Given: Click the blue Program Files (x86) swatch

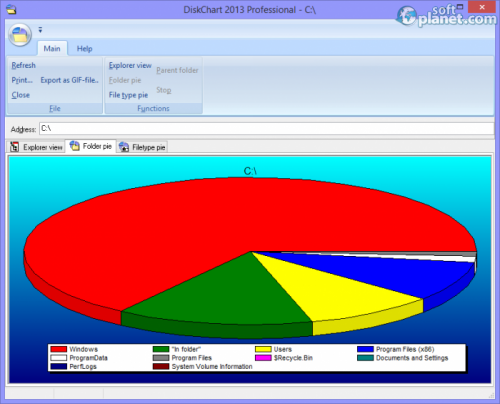Looking at the screenshot, I should click(365, 349).
